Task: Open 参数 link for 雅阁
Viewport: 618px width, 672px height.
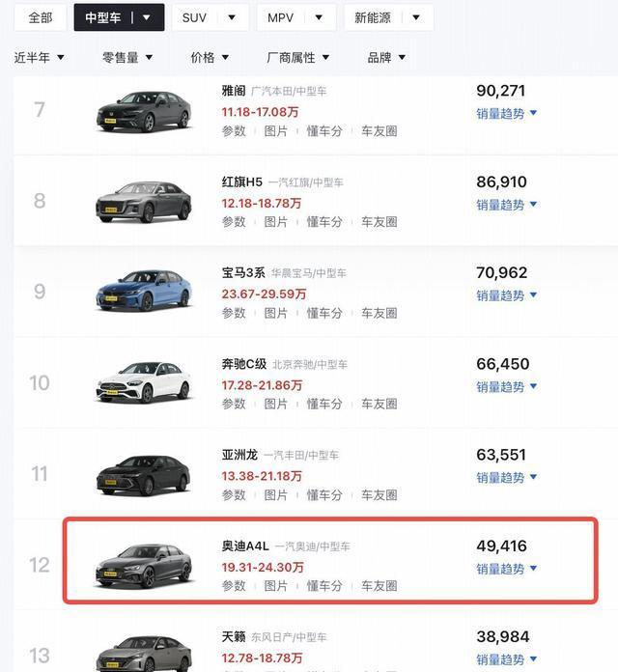Action: 234,131
